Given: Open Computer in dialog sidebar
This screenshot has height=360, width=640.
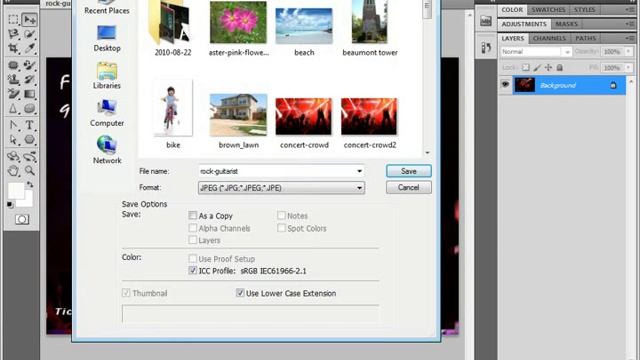Looking at the screenshot, I should (x=107, y=113).
